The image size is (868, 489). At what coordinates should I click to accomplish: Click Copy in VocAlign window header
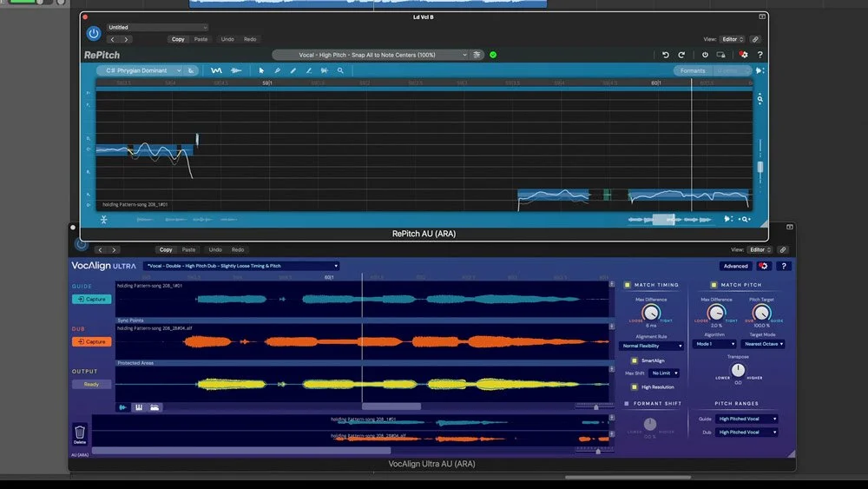(166, 250)
